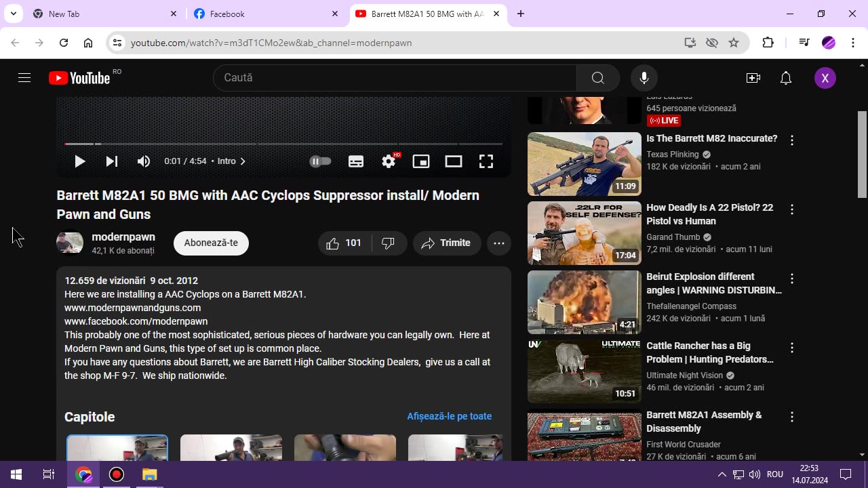Click Afișează-le pe toate chapters link
This screenshot has width=868, height=488.
(x=449, y=416)
